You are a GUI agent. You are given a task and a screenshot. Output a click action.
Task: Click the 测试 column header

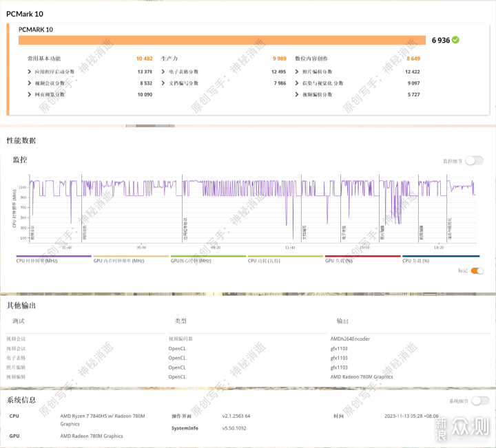click(x=19, y=321)
